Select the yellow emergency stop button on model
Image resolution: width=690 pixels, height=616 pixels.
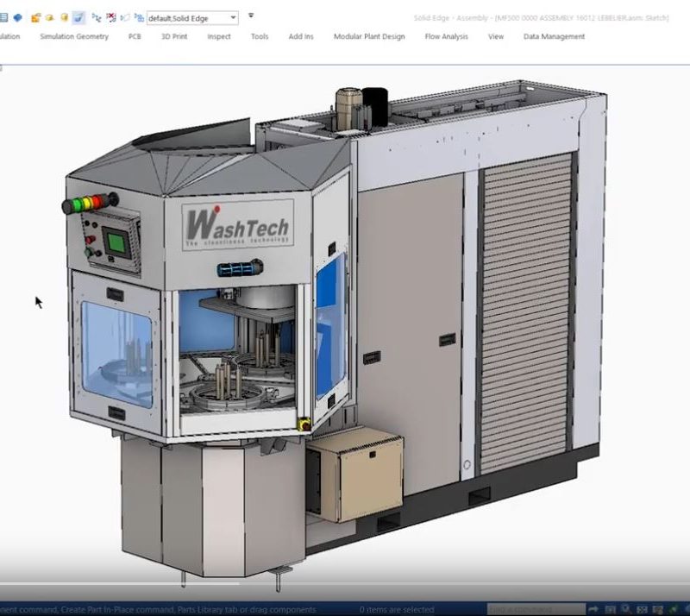coord(304,424)
